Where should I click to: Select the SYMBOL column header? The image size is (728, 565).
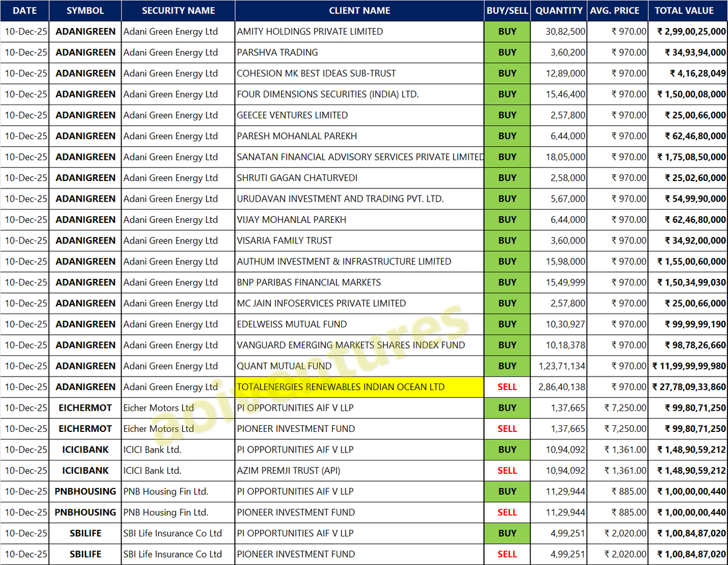(x=85, y=11)
